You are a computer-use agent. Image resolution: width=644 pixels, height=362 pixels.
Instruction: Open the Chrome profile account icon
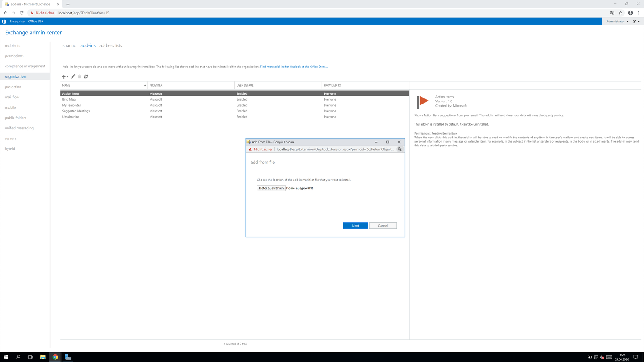point(630,13)
